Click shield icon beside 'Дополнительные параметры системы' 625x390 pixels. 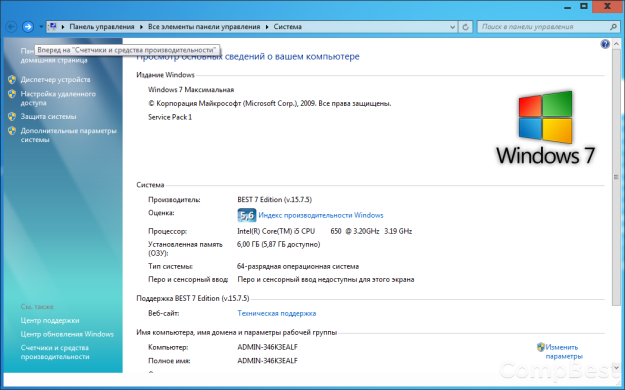[x=12, y=131]
